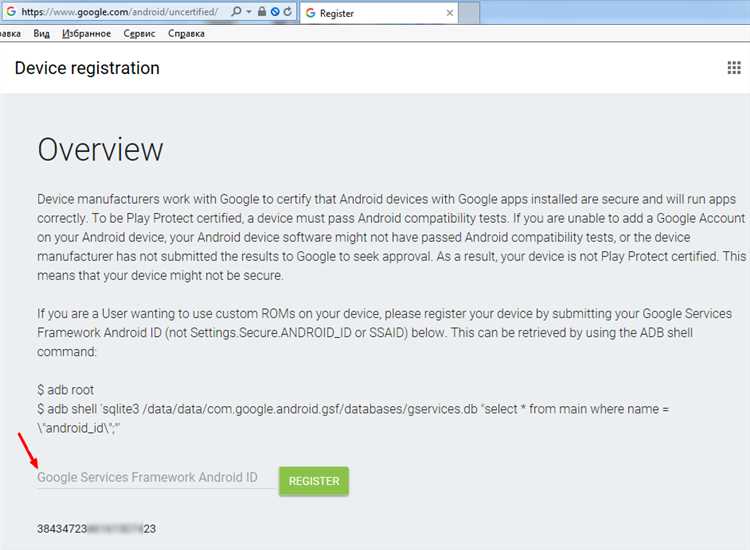
Task: Click the security lock icon
Action: pos(262,11)
